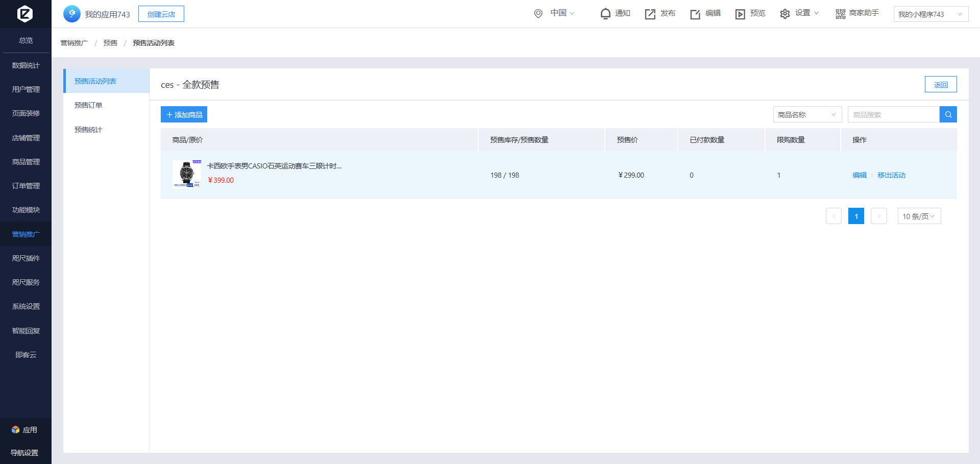Click the 添加商品 button
Screen dimensions: 980x464
pos(184,114)
